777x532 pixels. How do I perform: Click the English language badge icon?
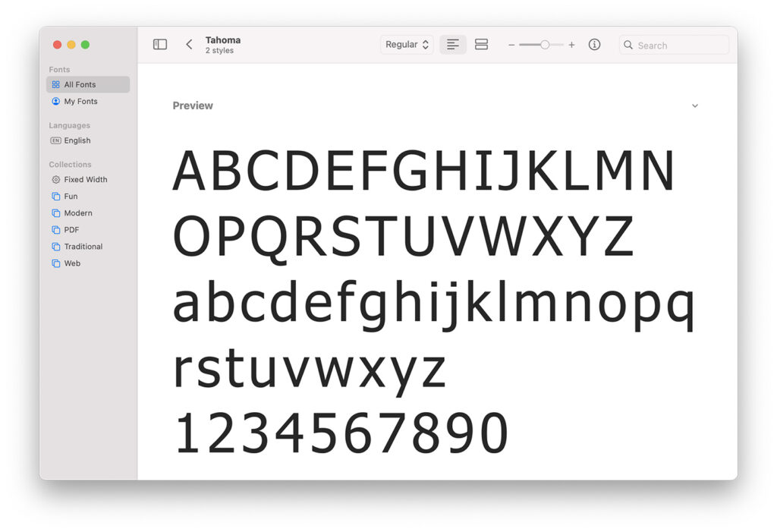55,140
